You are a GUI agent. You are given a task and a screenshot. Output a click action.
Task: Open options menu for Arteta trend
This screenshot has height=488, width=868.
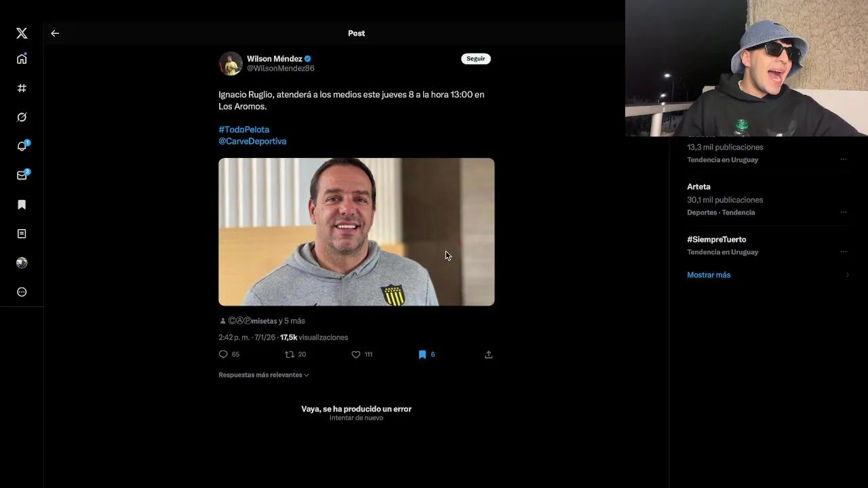(x=844, y=212)
